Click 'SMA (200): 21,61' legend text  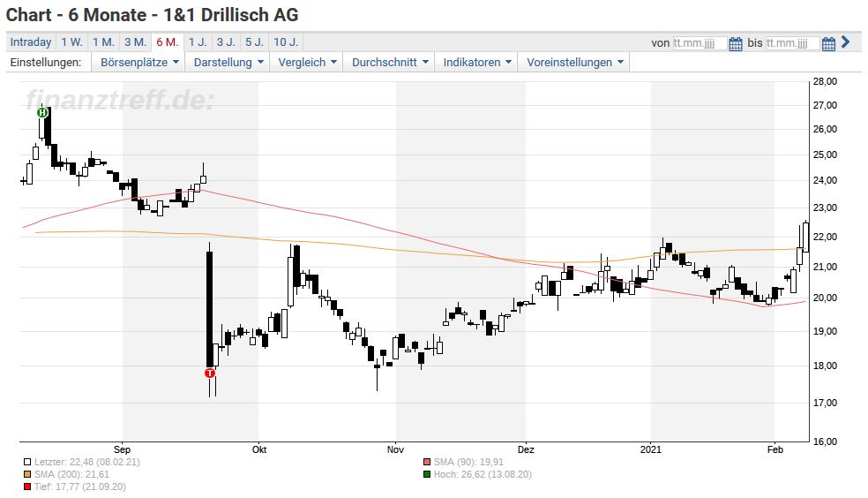(x=72, y=475)
